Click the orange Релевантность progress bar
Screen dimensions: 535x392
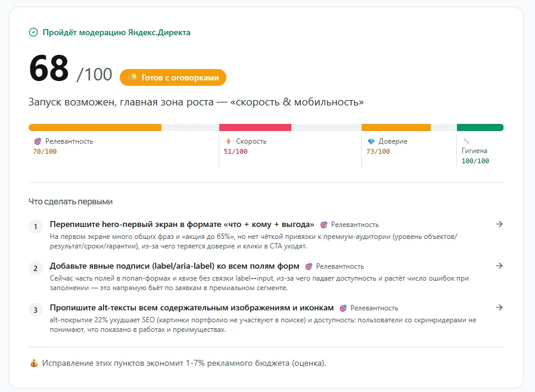(x=95, y=127)
